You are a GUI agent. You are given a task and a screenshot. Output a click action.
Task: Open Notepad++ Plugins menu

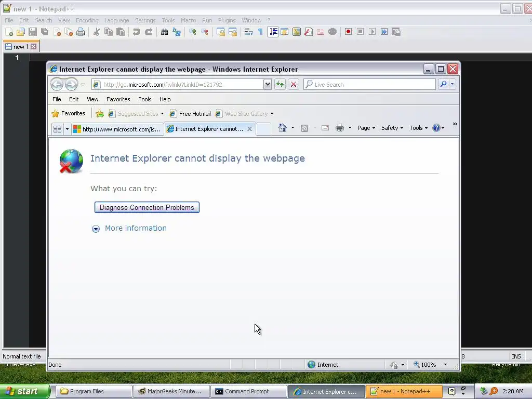pyautogui.click(x=227, y=20)
